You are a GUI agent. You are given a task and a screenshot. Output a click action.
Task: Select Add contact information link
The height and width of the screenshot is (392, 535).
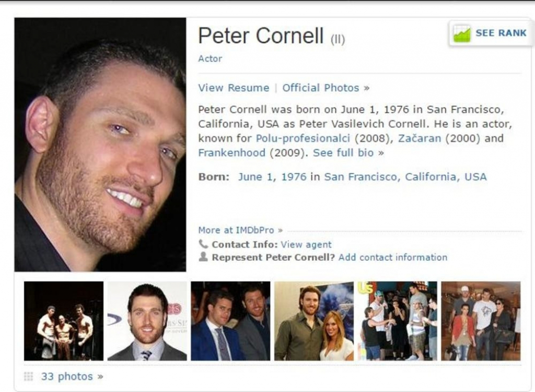point(393,257)
